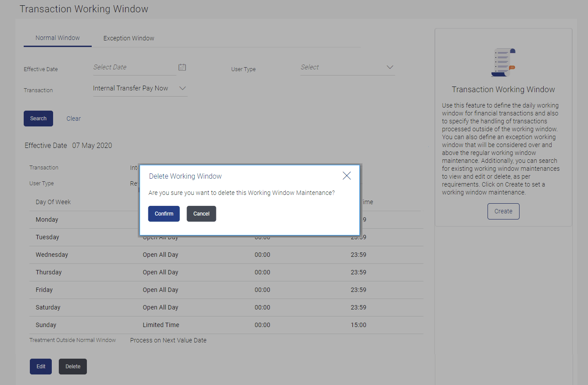This screenshot has height=385, width=588.
Task: Click Open All Day in Friday row
Action: click(x=161, y=290)
